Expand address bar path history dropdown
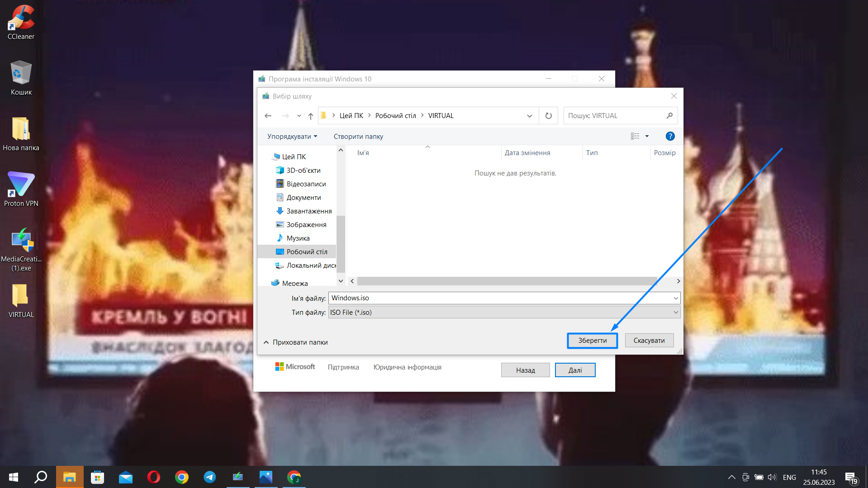 click(530, 116)
